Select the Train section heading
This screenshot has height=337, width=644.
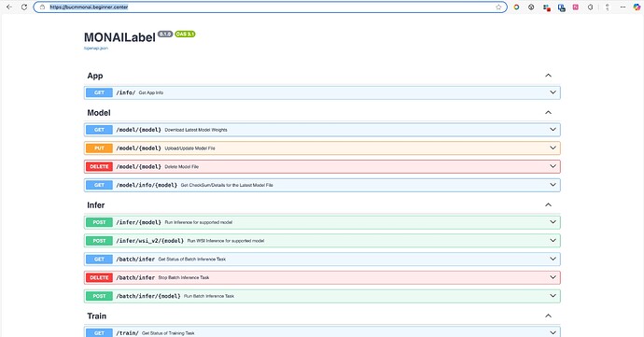[96, 316]
